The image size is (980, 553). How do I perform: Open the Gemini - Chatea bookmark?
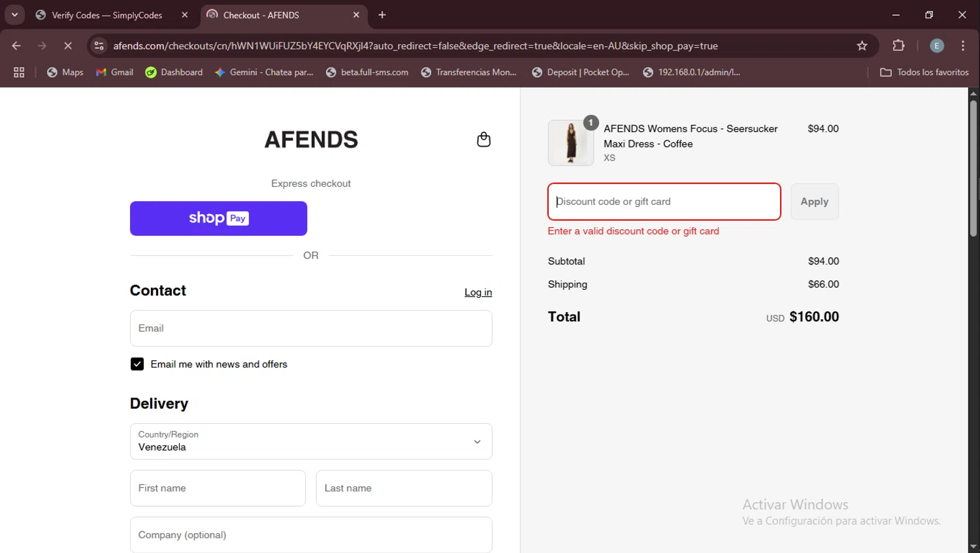[264, 72]
